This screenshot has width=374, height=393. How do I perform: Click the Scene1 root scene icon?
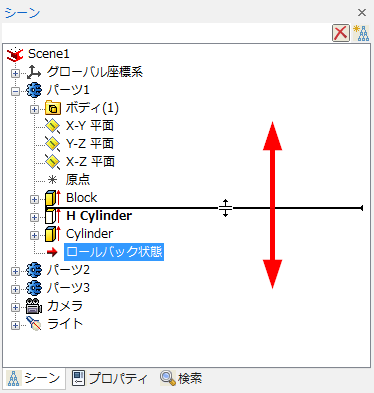[15, 54]
